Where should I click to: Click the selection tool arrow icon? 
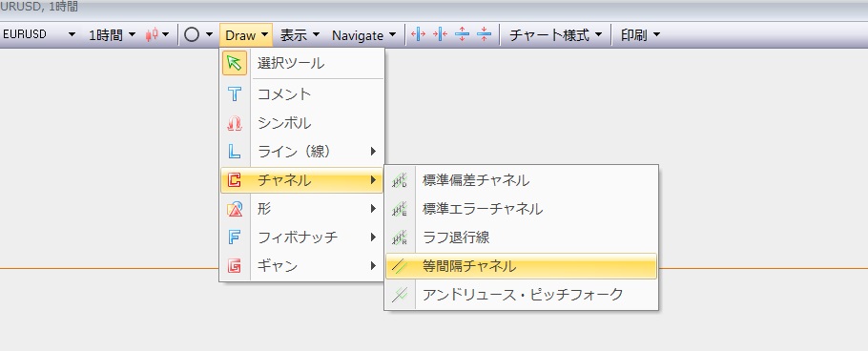235,63
